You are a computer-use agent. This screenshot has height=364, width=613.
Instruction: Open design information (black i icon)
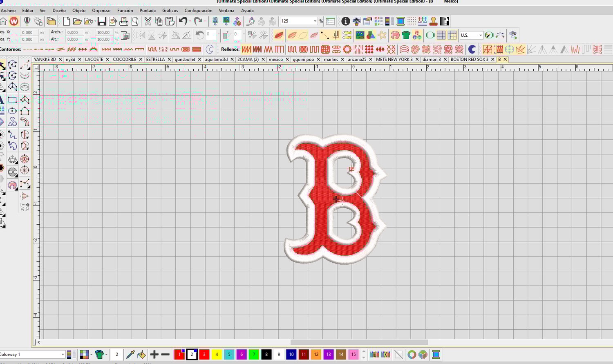[x=346, y=21]
